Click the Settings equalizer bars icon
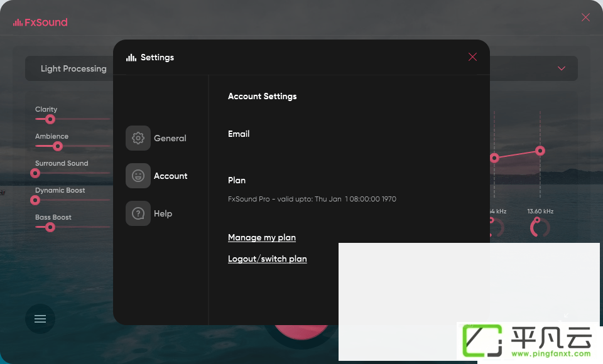603x364 pixels. tap(131, 58)
